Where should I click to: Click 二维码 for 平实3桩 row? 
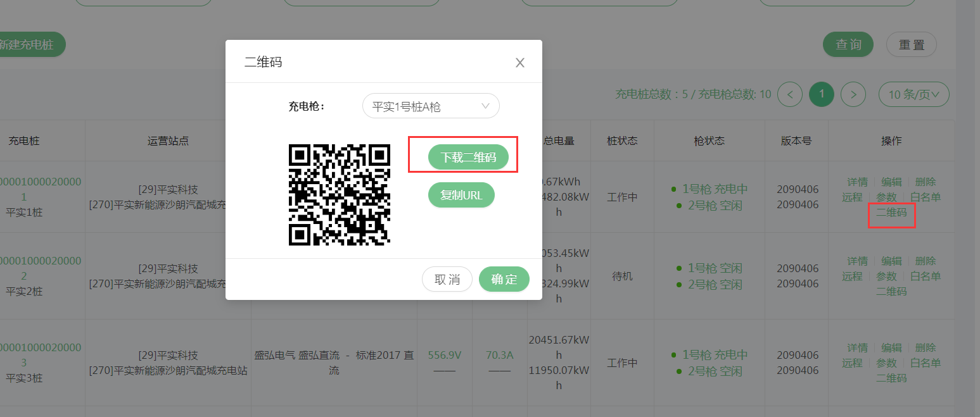pos(891,378)
